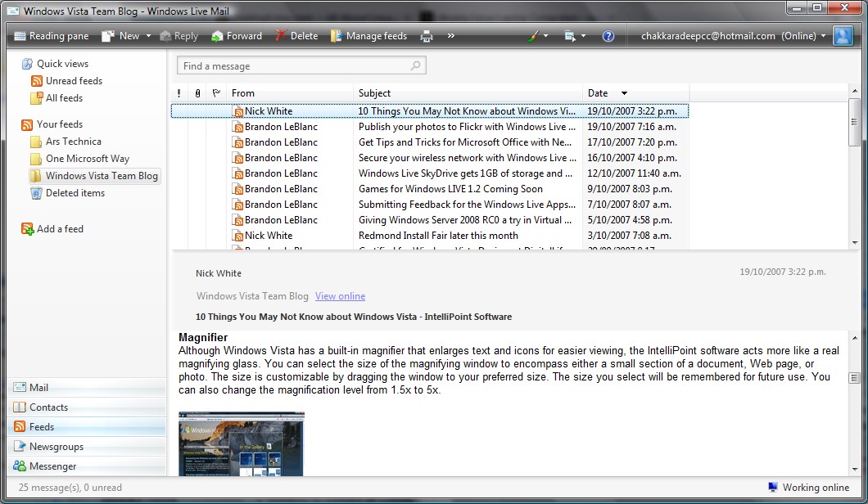Click the Print icon in toolbar
Image resolution: width=868 pixels, height=504 pixels.
pos(427,36)
